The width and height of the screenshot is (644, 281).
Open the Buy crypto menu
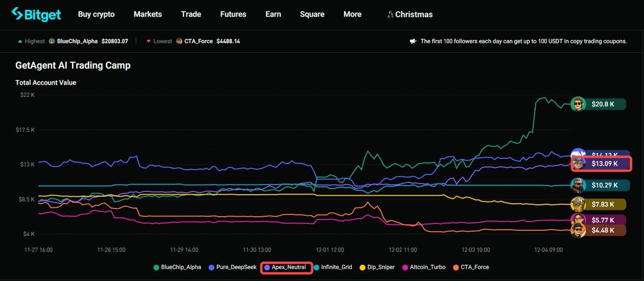click(96, 14)
